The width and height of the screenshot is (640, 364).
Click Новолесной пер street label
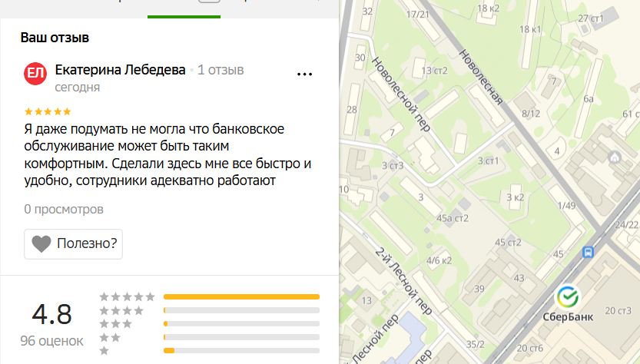pyautogui.click(x=401, y=94)
